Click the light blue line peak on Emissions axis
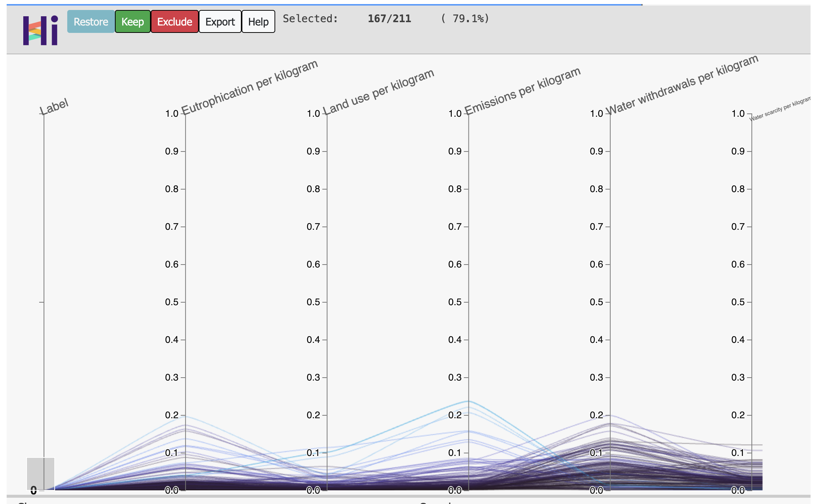Screen dimensions: 815x504 coord(468,401)
